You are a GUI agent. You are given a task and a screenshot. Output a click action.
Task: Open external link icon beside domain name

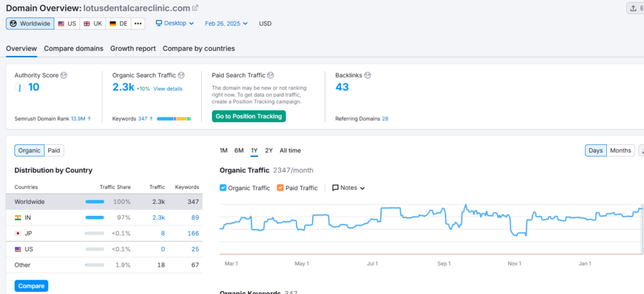[195, 8]
